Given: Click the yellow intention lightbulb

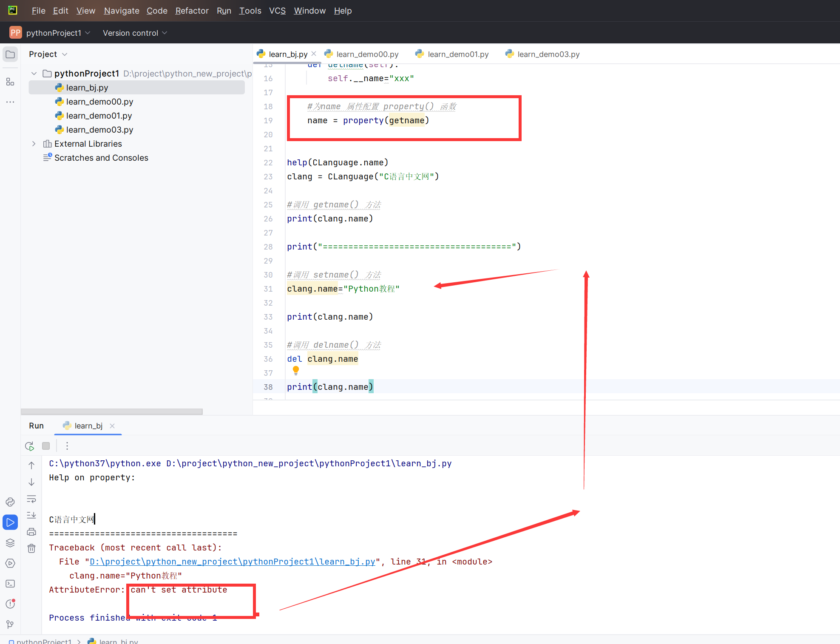Looking at the screenshot, I should 296,370.
